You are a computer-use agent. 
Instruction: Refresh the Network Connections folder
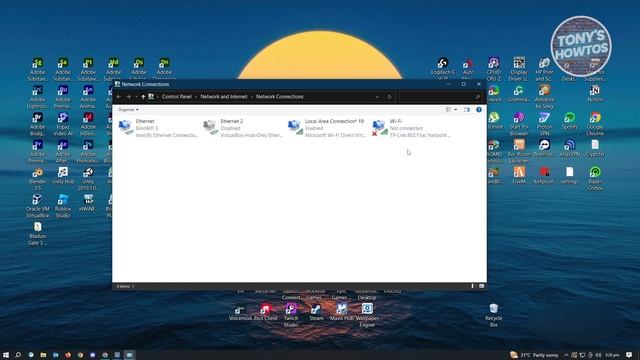(x=389, y=97)
